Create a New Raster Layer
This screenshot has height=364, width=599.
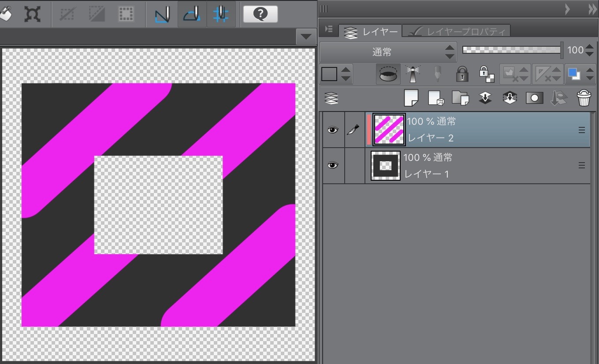pyautogui.click(x=411, y=98)
